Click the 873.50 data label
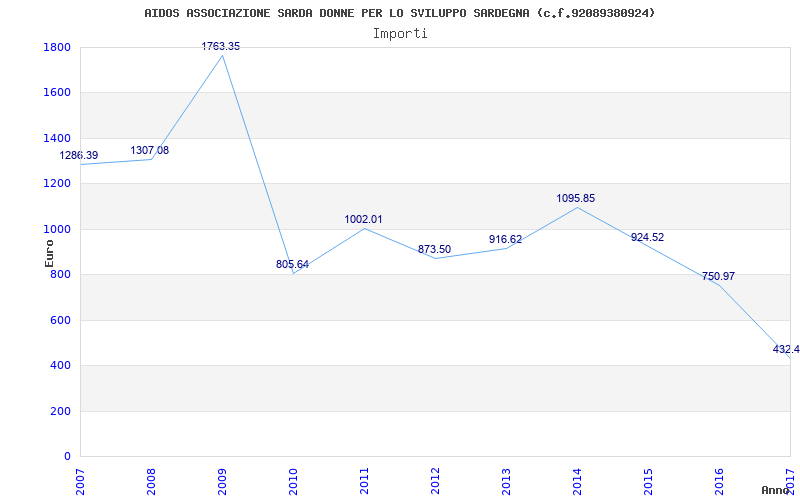800x500 pixels. pos(434,249)
